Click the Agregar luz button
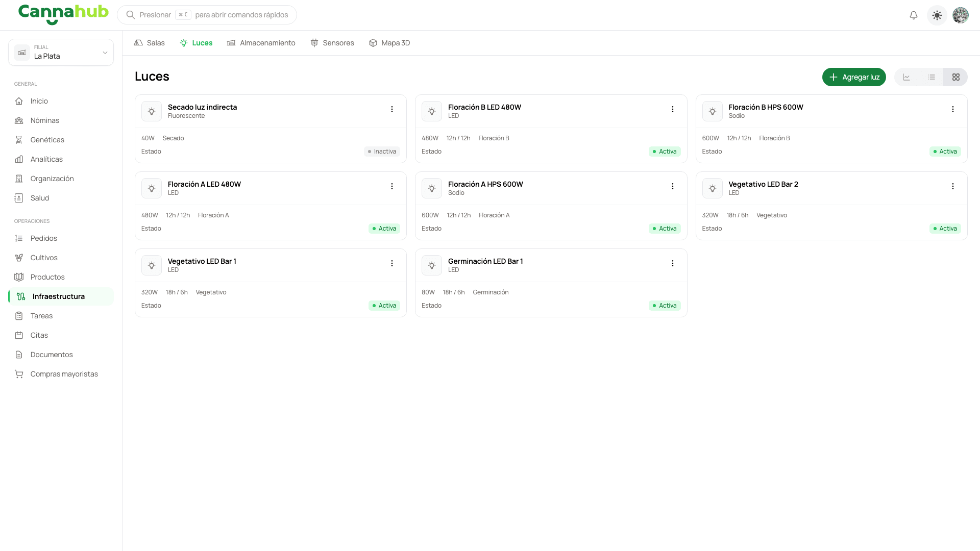Screen dimensions: 980x551 tap(854, 77)
